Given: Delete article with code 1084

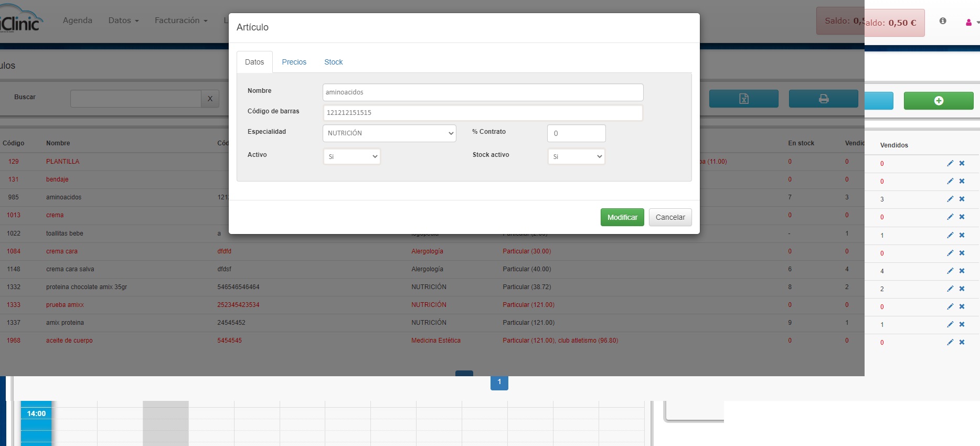Looking at the screenshot, I should click(962, 253).
